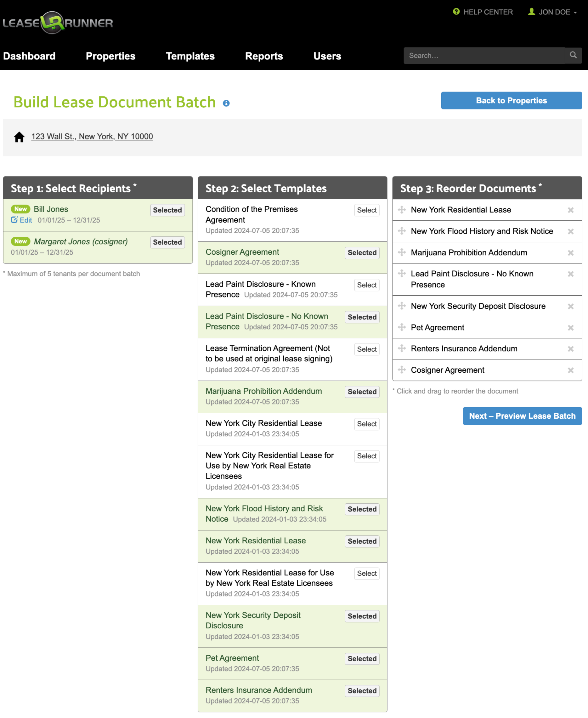Go to the Reports menu
This screenshot has height=718, width=588.
click(x=263, y=56)
